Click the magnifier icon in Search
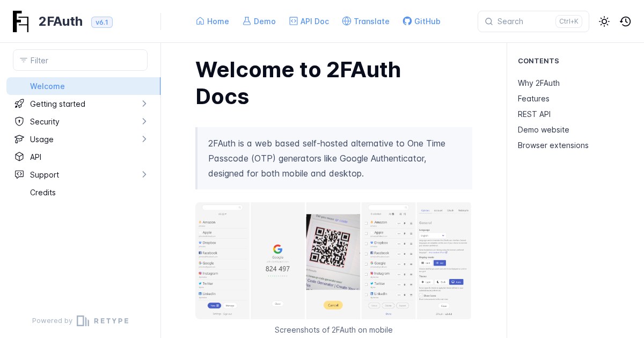Viewport: 644px width, 338px height. (x=489, y=21)
